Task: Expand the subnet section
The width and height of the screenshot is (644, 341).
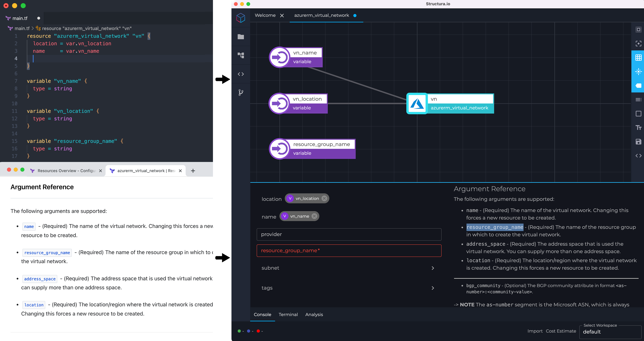Action: 433,268
